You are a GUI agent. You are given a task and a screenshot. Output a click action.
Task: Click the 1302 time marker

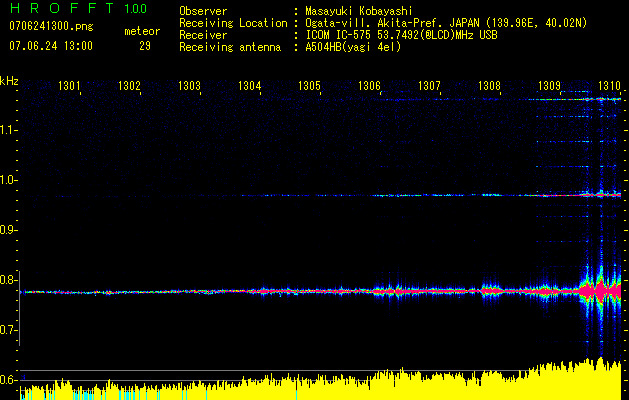point(129,85)
